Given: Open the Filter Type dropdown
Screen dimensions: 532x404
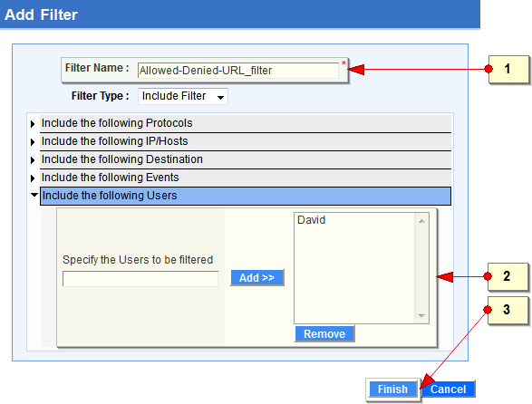Looking at the screenshot, I should click(183, 96).
